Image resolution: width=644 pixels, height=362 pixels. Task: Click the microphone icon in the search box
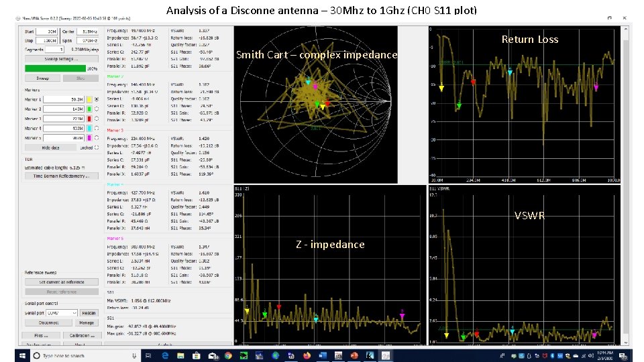click(134, 355)
